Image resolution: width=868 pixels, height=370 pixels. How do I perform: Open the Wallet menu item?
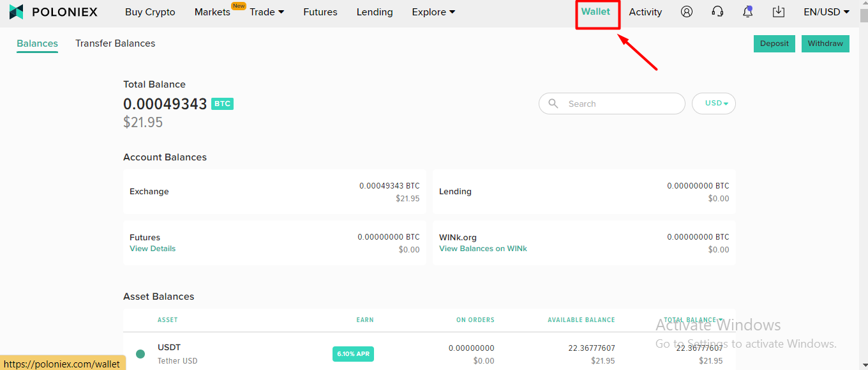595,12
